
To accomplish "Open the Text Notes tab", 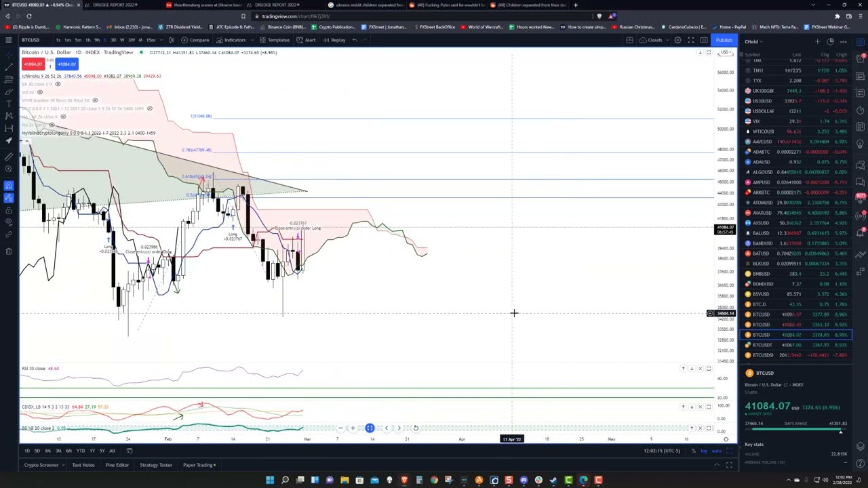I will 83,465.
